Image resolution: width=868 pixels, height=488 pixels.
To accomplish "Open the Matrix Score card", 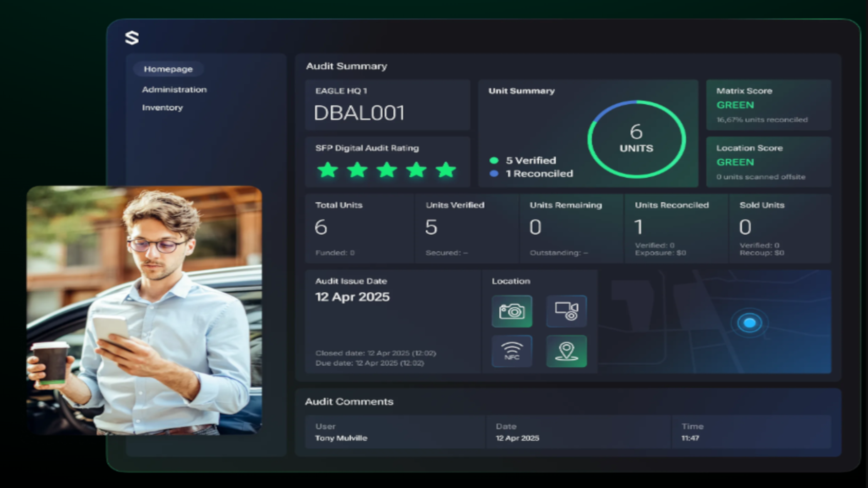I will pyautogui.click(x=768, y=105).
